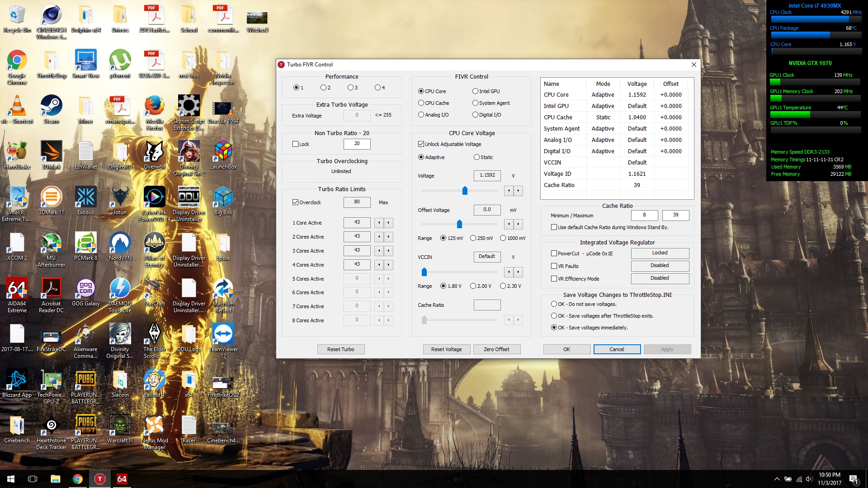This screenshot has width=868, height=488.
Task: Click the Windows Start button
Action: 11,479
